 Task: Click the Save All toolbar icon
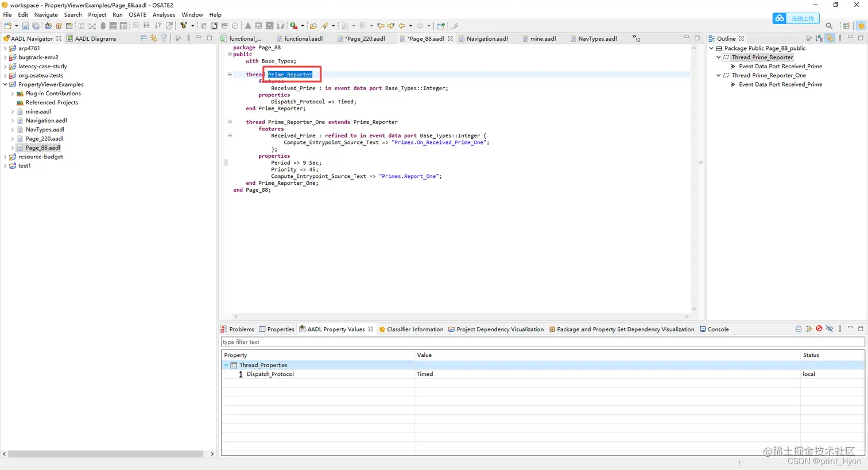[x=36, y=26]
